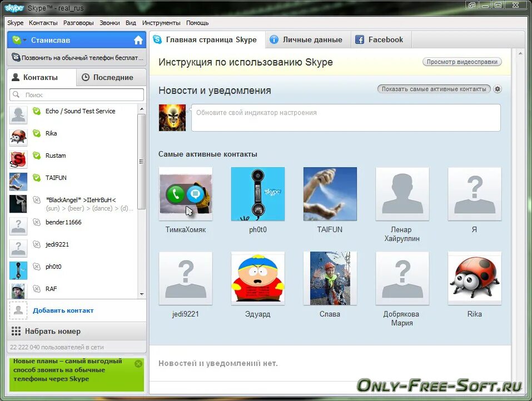Switch to the Facebook tab
The image size is (532, 401).
pyautogui.click(x=381, y=39)
